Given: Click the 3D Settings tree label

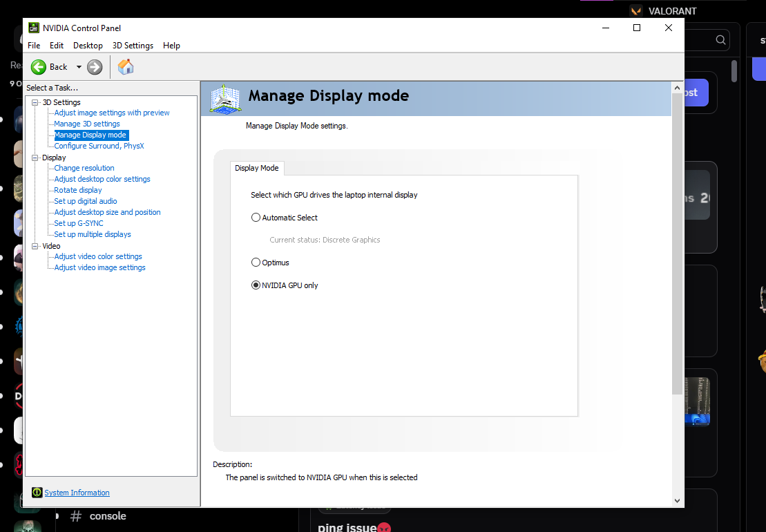Looking at the screenshot, I should pyautogui.click(x=61, y=102).
